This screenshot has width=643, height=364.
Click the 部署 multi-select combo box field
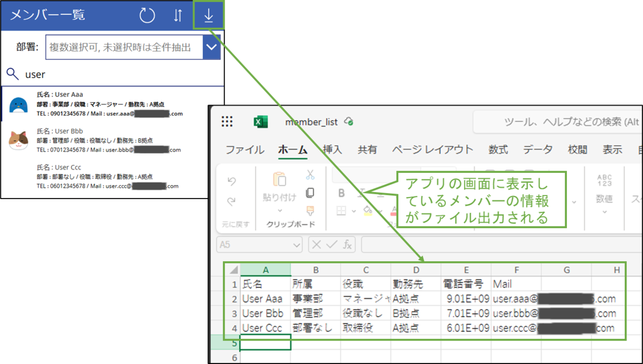(x=133, y=47)
